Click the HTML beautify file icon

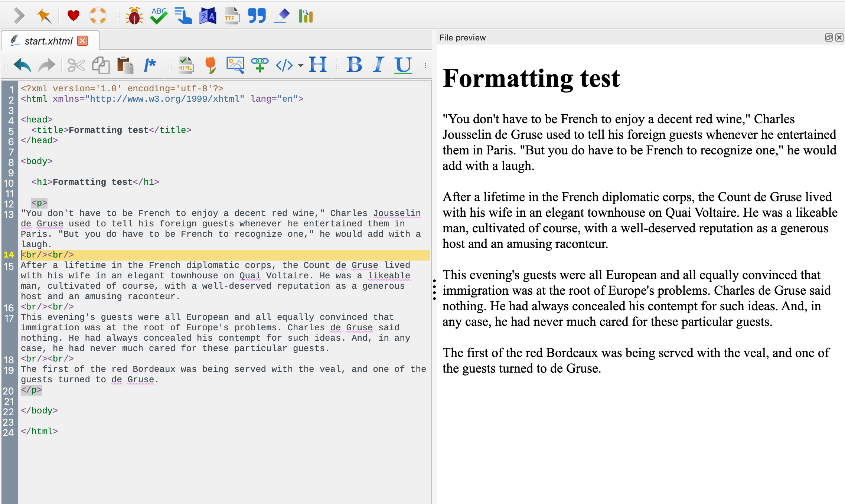(x=185, y=65)
